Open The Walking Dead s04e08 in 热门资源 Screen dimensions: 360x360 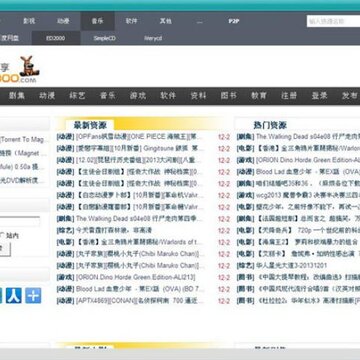click(308, 137)
